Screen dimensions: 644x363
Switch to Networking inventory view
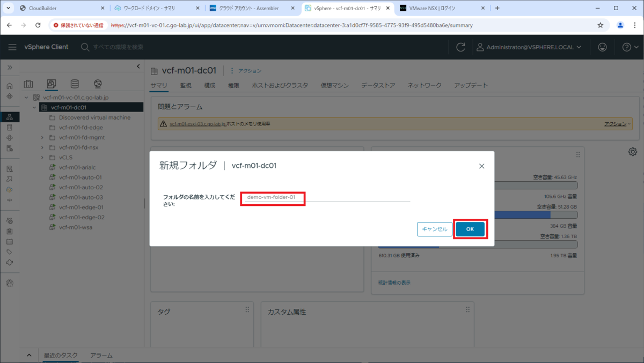[x=98, y=84]
